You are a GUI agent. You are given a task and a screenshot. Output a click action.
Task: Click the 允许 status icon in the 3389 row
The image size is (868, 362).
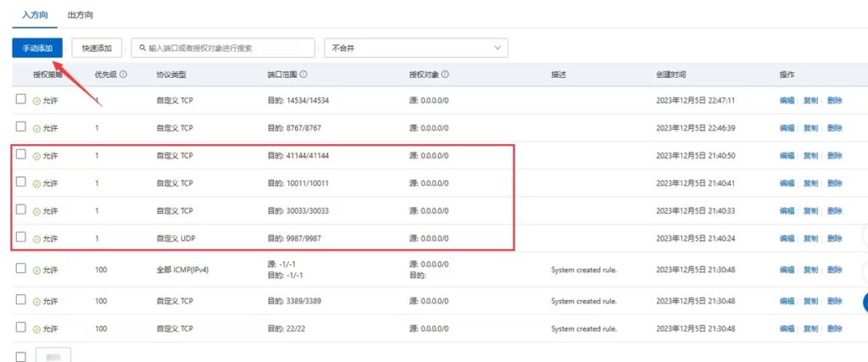tap(36, 302)
